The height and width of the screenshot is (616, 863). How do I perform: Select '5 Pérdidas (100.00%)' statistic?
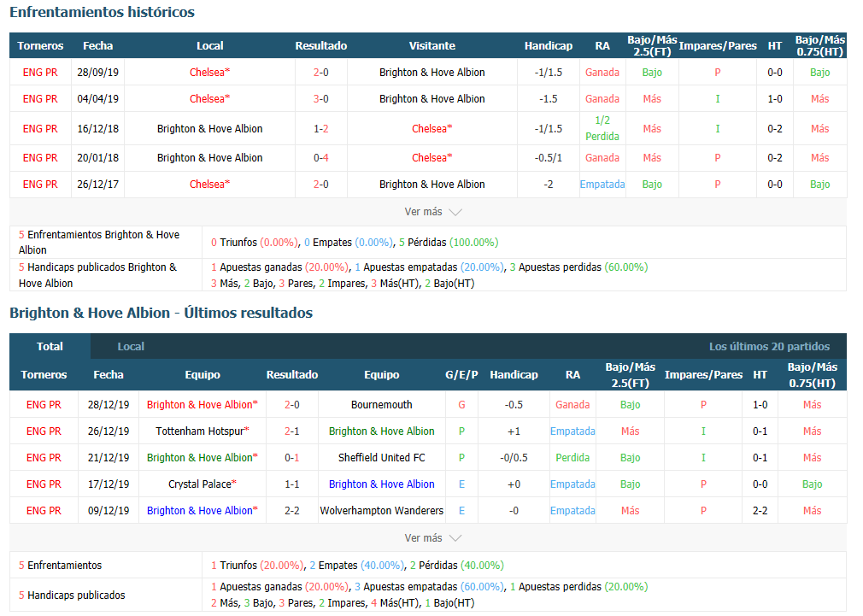click(x=449, y=243)
